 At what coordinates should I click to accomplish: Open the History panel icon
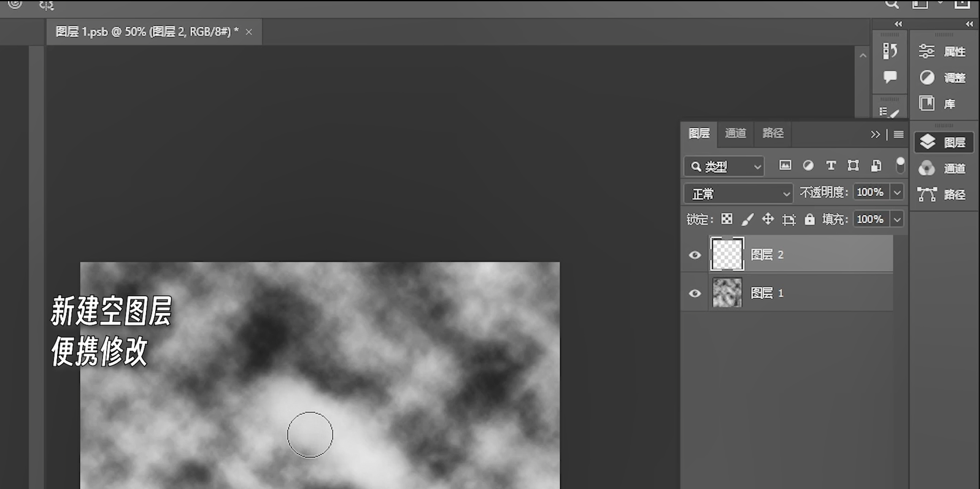890,51
